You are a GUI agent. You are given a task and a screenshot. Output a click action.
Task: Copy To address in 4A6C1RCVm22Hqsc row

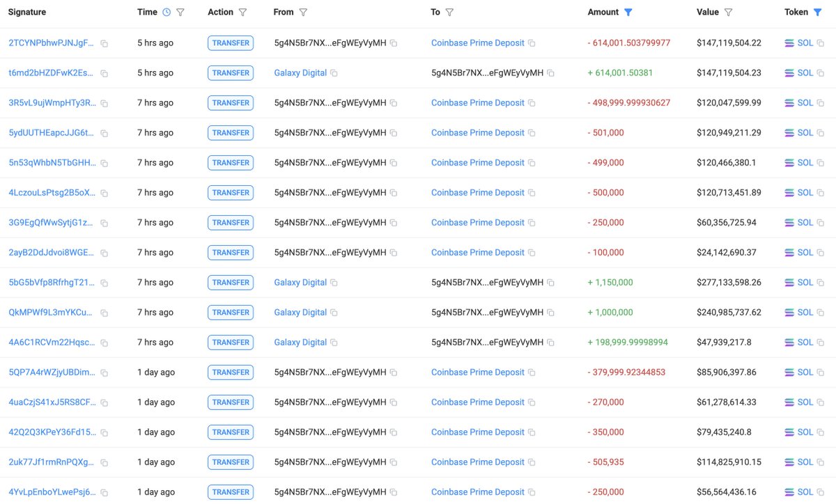click(x=550, y=342)
